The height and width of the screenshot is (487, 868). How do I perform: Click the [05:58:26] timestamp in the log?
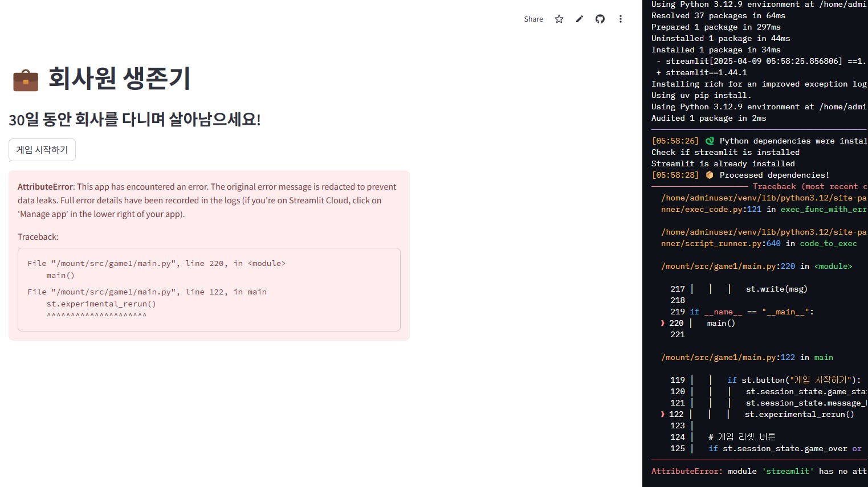675,141
